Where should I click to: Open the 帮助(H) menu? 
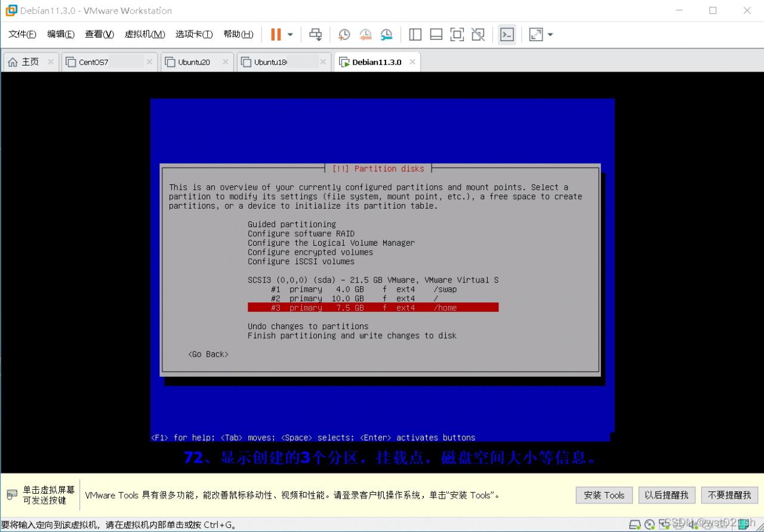[238, 35]
